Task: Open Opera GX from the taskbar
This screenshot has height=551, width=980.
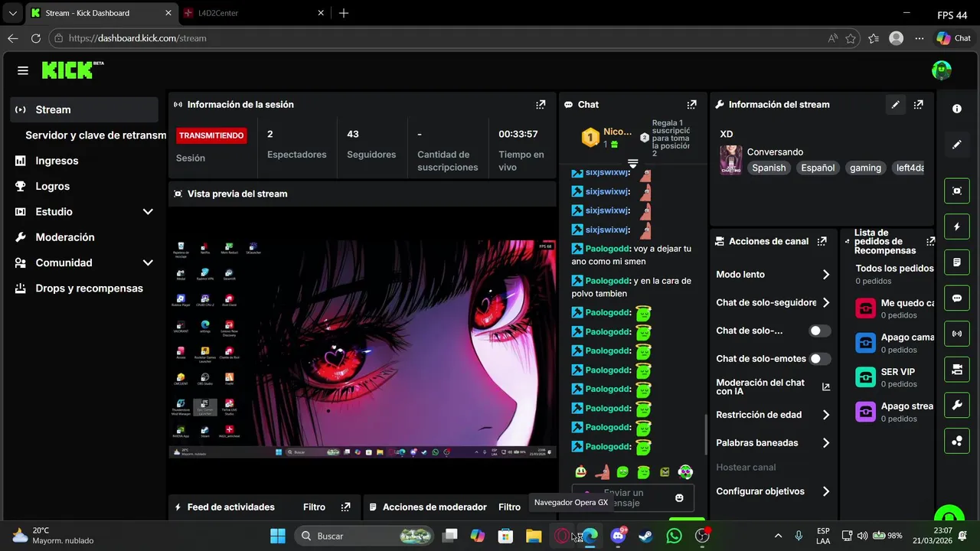Action: [x=563, y=536]
